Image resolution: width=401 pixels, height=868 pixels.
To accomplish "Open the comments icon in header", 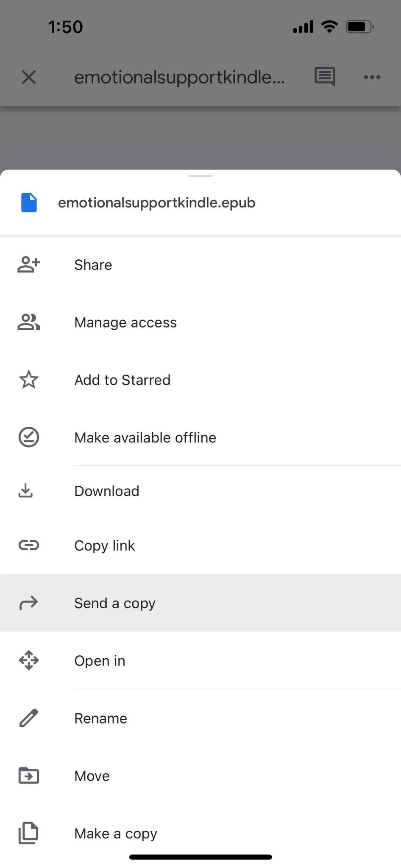I will (x=325, y=77).
